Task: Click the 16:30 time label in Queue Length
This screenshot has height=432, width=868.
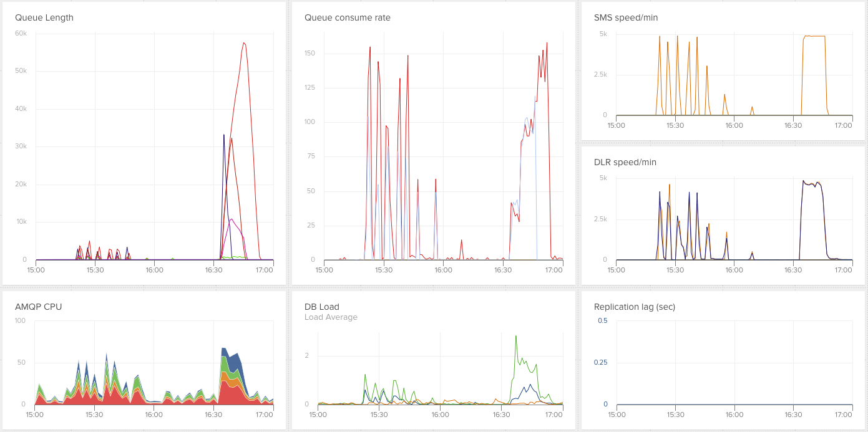Action: pos(213,270)
